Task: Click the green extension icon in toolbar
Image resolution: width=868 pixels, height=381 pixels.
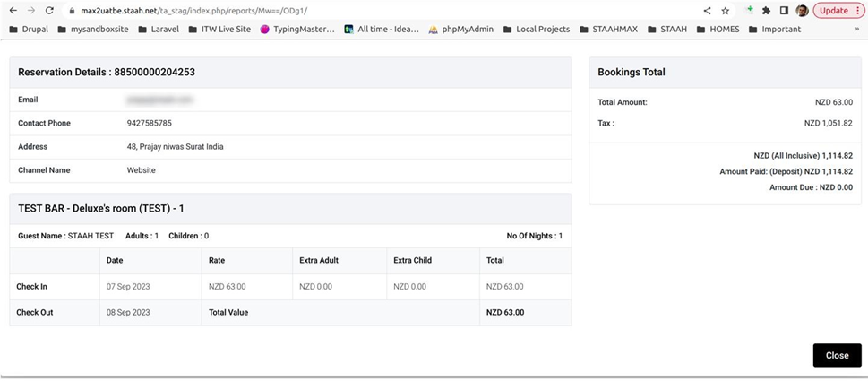Action: (750, 10)
